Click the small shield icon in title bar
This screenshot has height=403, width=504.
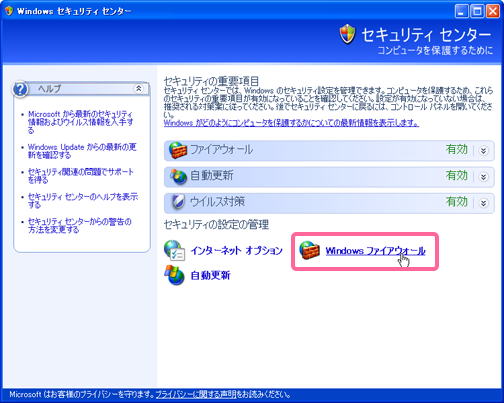[x=9, y=11]
